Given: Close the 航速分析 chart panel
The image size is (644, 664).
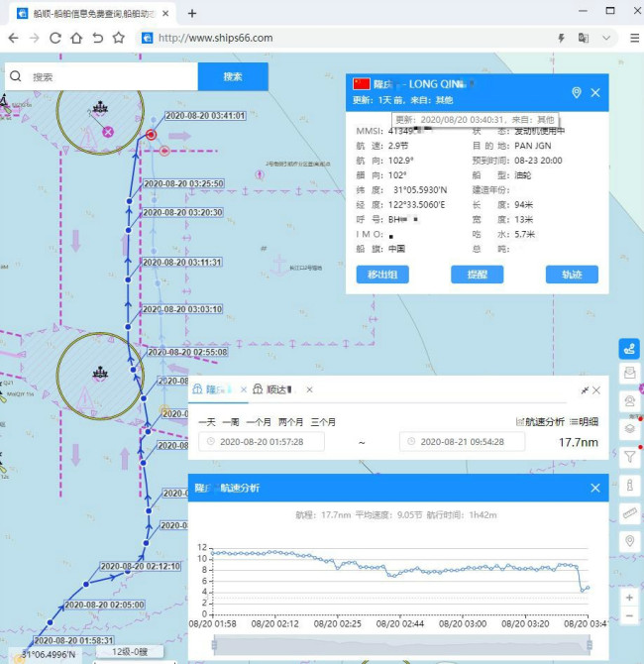Looking at the screenshot, I should (595, 488).
